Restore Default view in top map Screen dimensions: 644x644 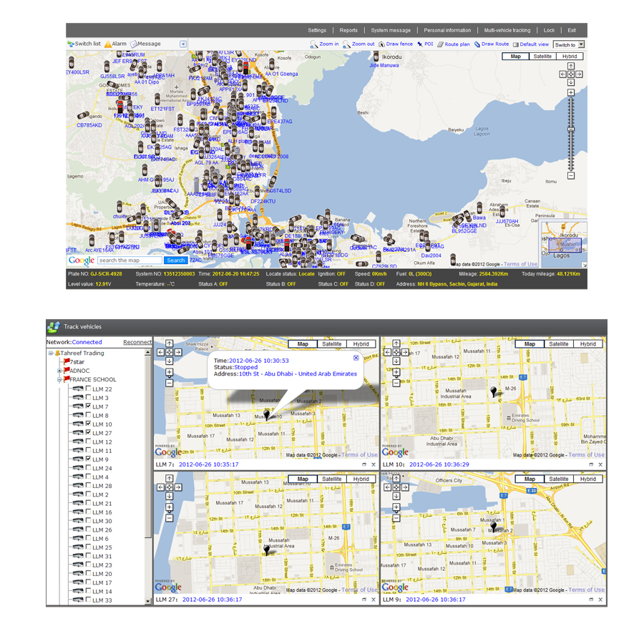(x=531, y=44)
